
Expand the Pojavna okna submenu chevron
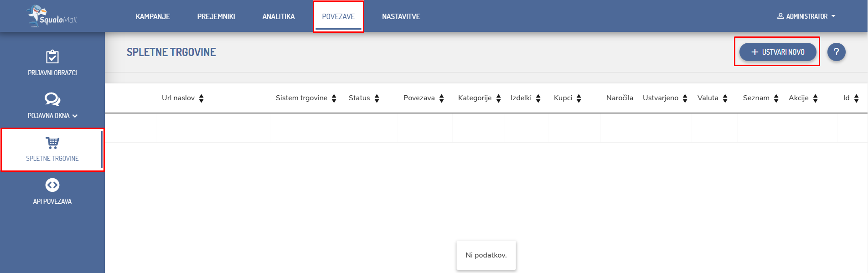coord(75,116)
